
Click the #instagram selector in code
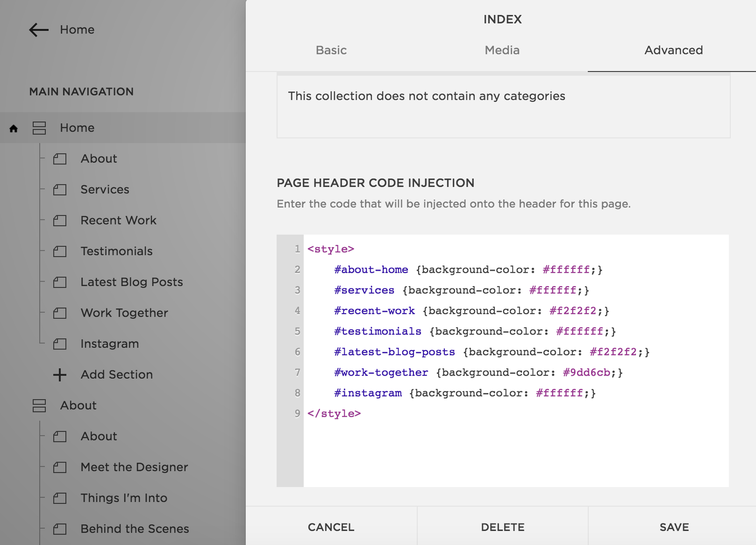tap(368, 393)
